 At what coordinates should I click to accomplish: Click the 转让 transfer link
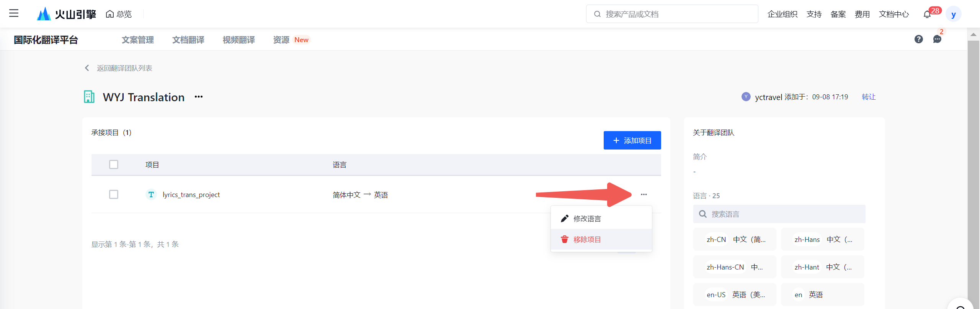point(868,97)
